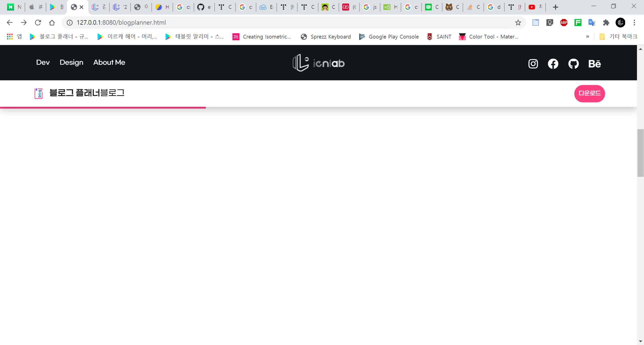This screenshot has width=644, height=345.
Task: Click the pink 다운로드 button
Action: point(589,93)
